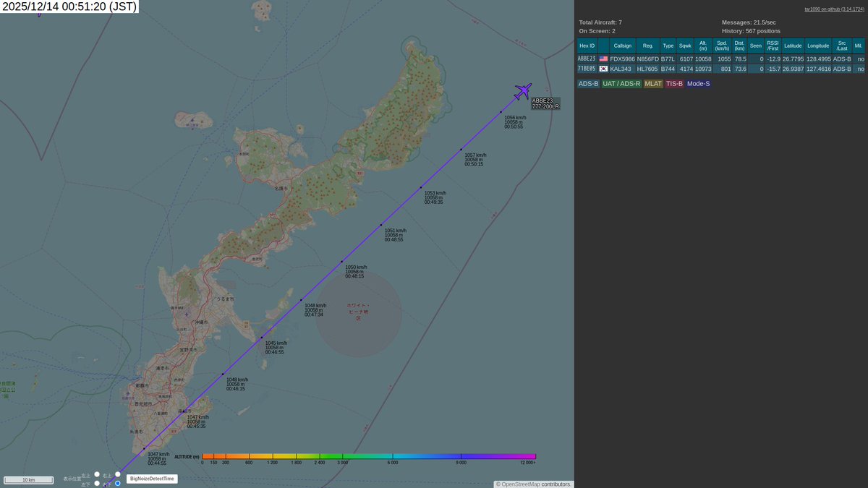Click hex ID ABBE23 in table
The height and width of the screenshot is (488, 868).
click(587, 59)
